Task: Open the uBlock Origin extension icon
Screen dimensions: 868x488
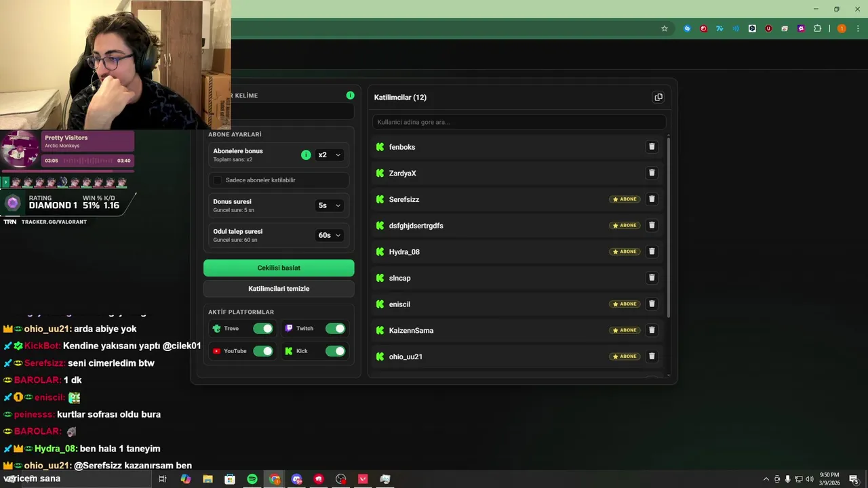Action: click(768, 28)
